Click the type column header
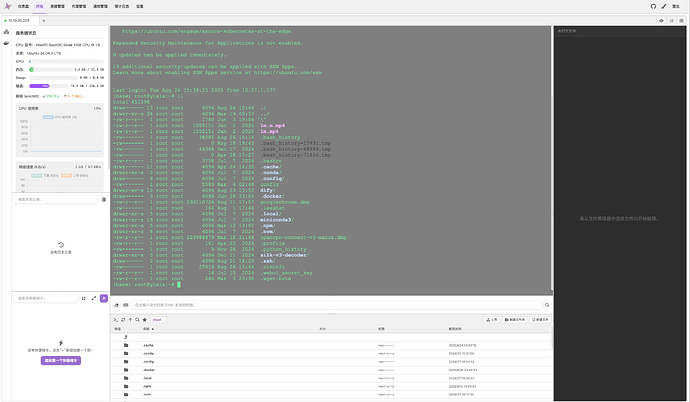This screenshot has height=402, width=690. coord(117,329)
